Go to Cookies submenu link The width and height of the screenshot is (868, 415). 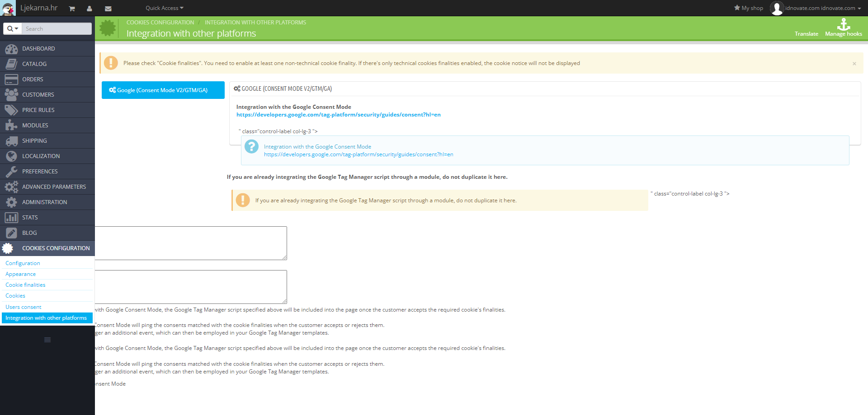15,296
